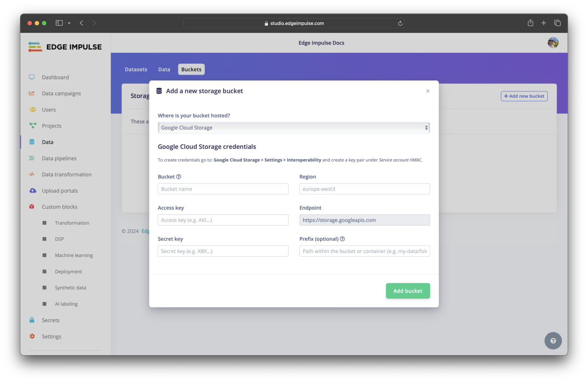This screenshot has width=588, height=382.
Task: Click the square icon beside AI labeling
Action: (44, 304)
